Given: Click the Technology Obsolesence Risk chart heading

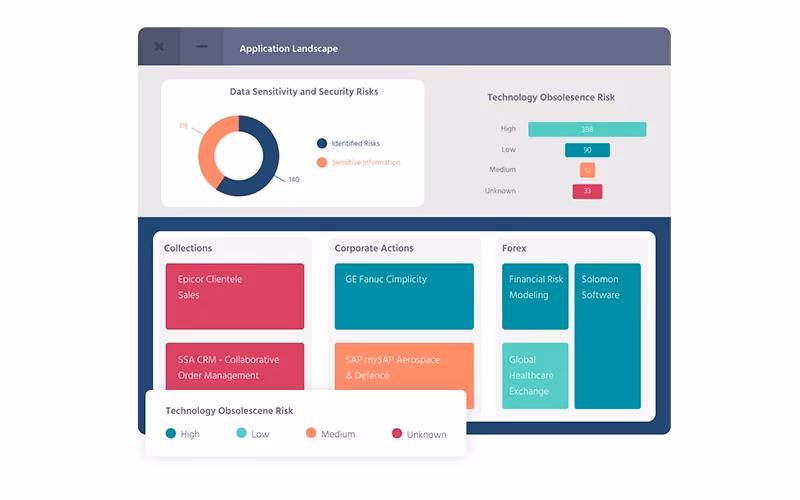Looking at the screenshot, I should [551, 97].
